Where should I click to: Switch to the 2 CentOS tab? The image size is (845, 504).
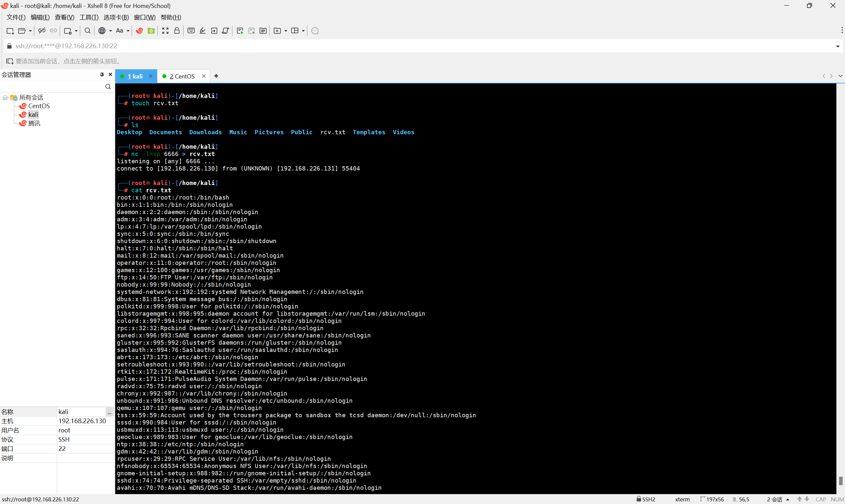[182, 77]
